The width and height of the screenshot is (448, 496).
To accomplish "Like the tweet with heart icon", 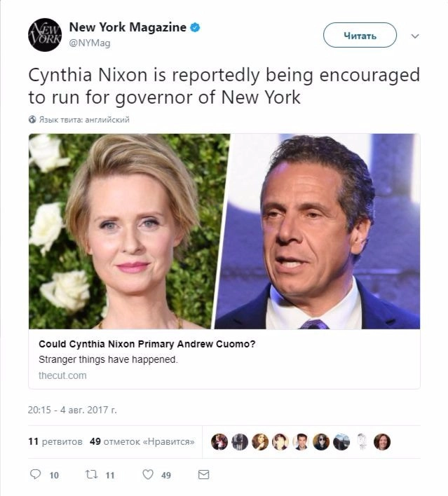I will [x=148, y=474].
